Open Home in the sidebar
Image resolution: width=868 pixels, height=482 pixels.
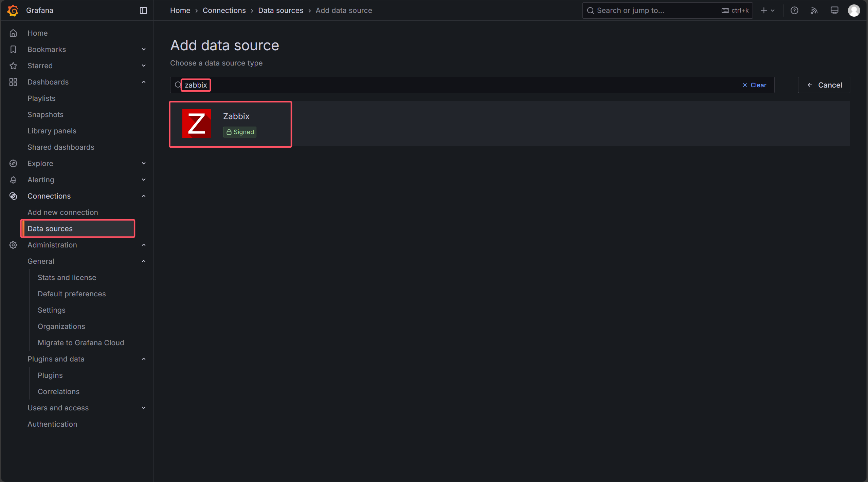pos(38,33)
